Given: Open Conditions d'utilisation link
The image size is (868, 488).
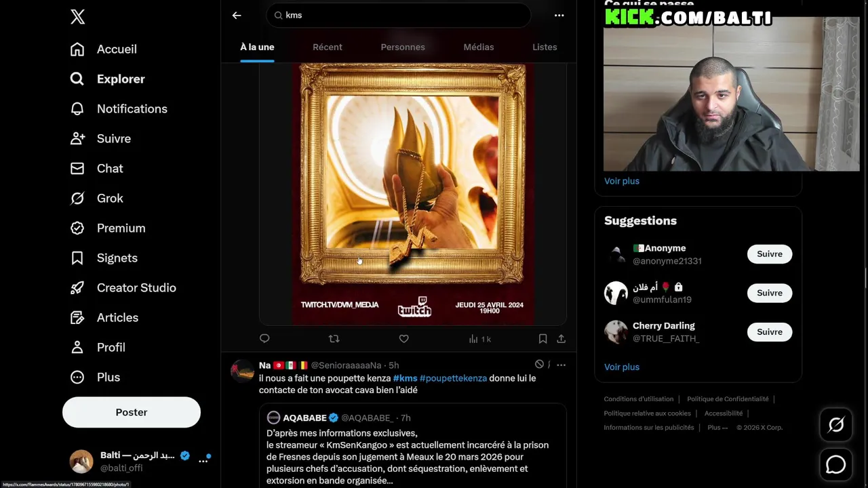Looking at the screenshot, I should click(x=639, y=399).
